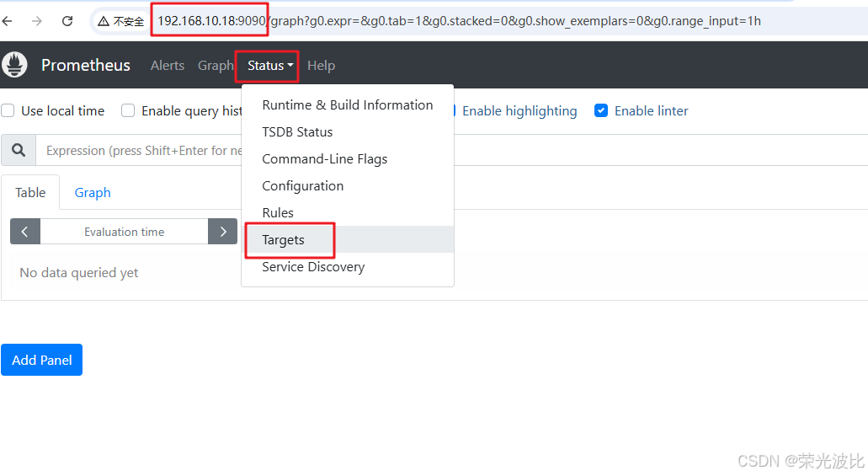This screenshot has width=868, height=476.
Task: Click the Enable highlighting label
Action: (x=519, y=111)
